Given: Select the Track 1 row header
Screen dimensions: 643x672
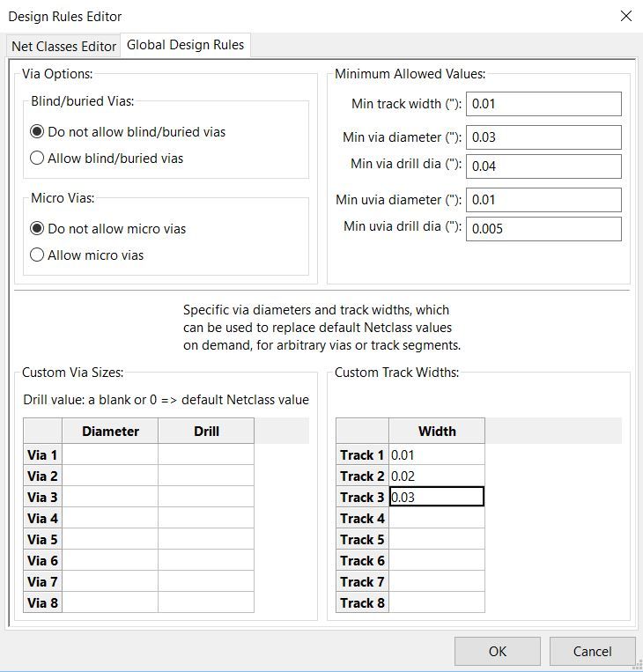Looking at the screenshot, I should [x=362, y=454].
